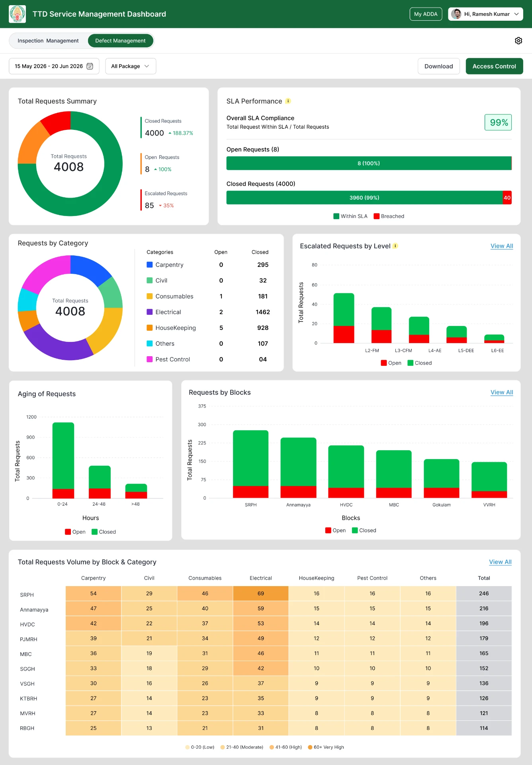This screenshot has width=532, height=765.
Task: Open the 15 May 2026 - 20 Jun 2026 date picker
Action: click(x=54, y=66)
